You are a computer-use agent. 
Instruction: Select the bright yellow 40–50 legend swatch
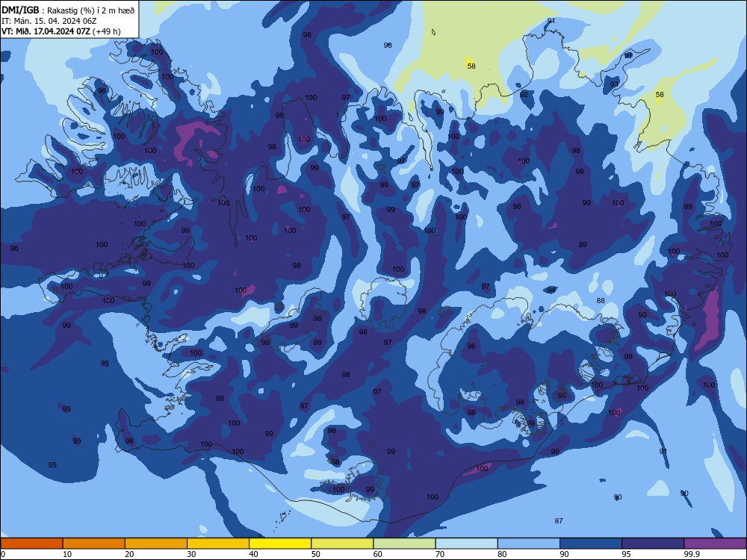point(280,544)
